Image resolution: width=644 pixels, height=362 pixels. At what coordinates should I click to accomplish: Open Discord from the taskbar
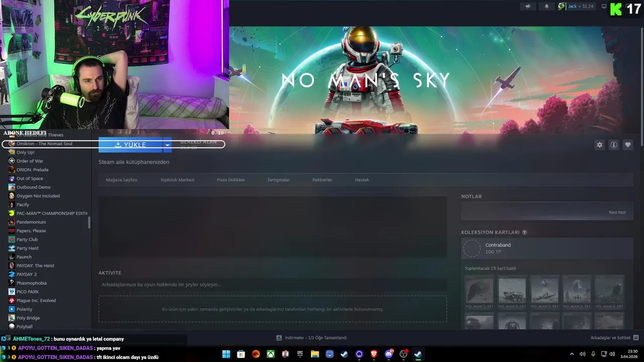pos(388,354)
